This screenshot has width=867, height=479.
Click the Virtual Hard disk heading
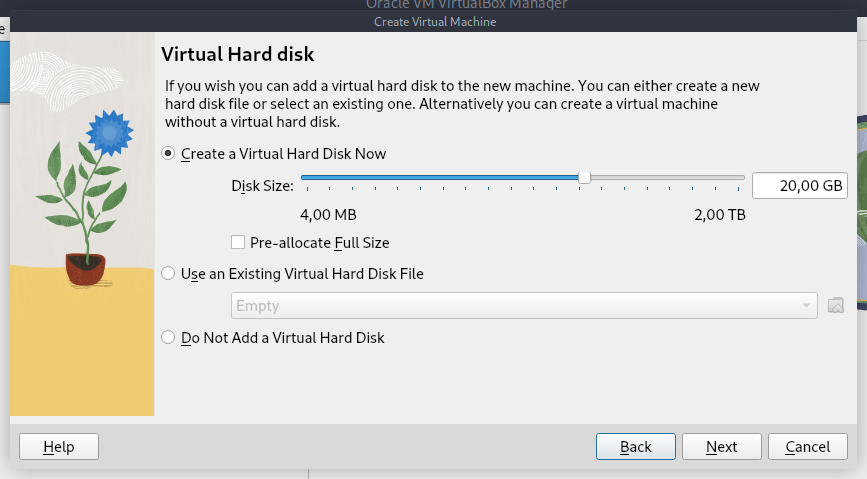238,54
